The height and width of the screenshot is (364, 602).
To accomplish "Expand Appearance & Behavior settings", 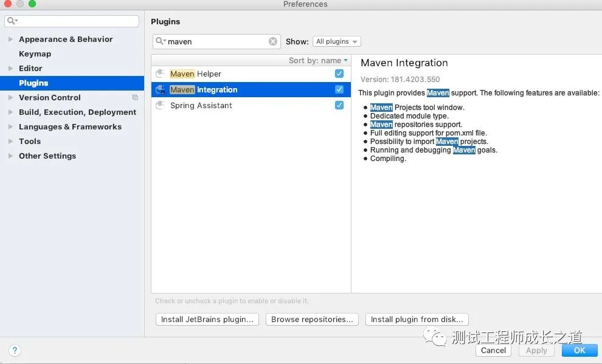I will (x=10, y=39).
